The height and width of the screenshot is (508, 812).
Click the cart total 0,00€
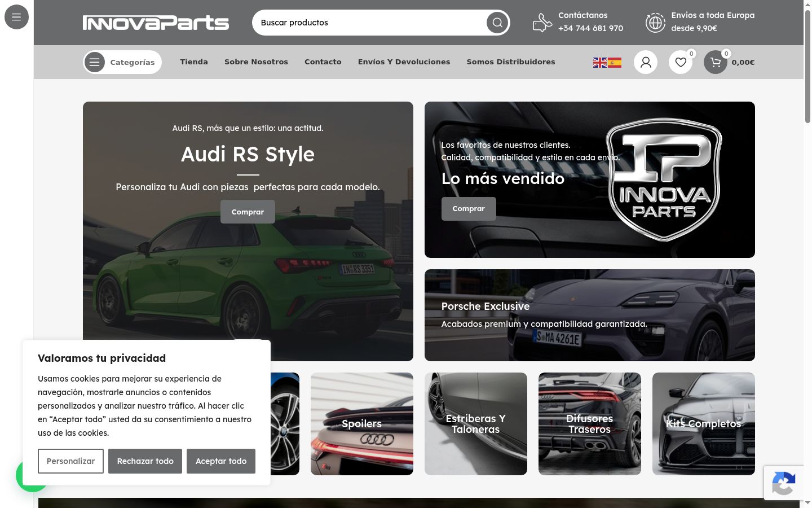point(743,62)
